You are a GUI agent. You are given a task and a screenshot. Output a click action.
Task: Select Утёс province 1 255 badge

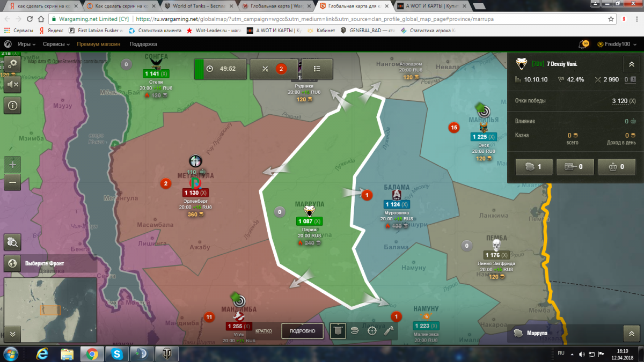coord(239,326)
